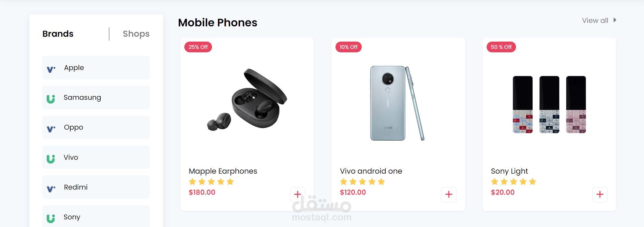This screenshot has width=644, height=227.
Task: Switch to the Shops tab
Action: pyautogui.click(x=136, y=34)
